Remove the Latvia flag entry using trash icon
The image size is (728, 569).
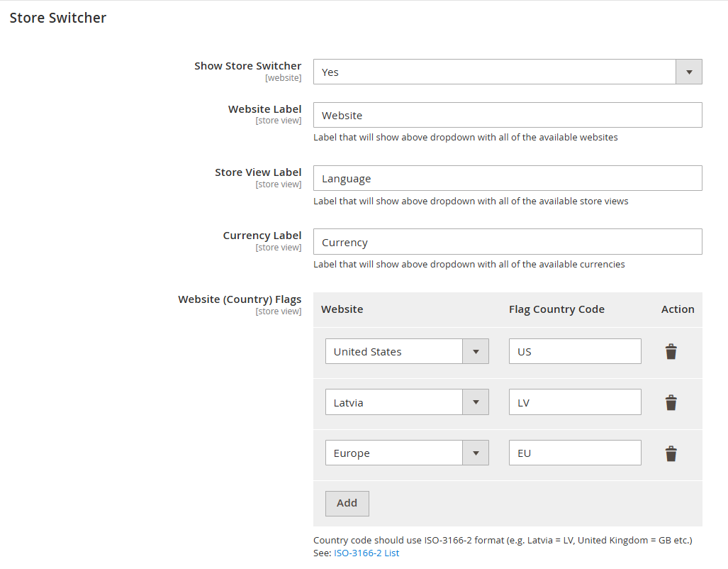click(x=671, y=402)
